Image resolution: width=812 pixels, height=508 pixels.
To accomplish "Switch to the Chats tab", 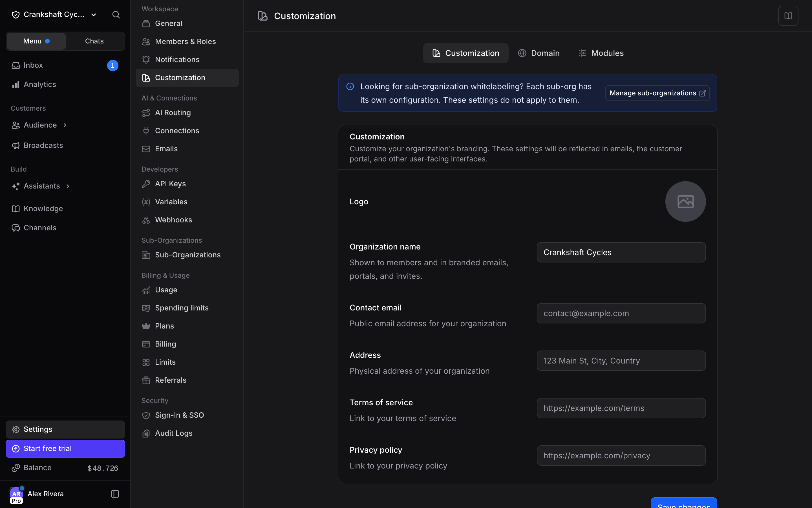I will [x=94, y=41].
